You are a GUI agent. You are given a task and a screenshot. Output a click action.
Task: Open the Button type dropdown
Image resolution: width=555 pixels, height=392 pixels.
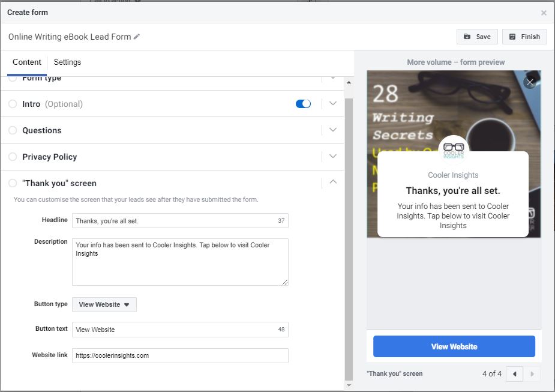pos(104,304)
